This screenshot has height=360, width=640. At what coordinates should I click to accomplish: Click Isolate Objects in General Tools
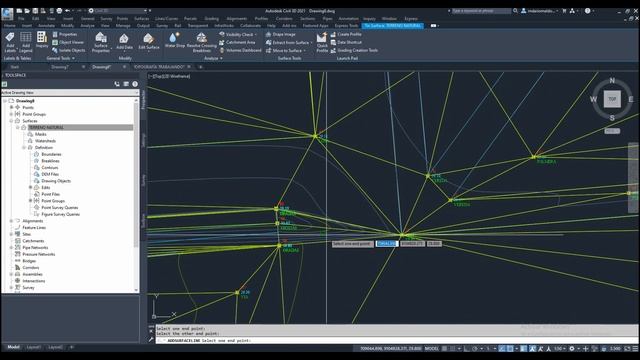[x=69, y=50]
